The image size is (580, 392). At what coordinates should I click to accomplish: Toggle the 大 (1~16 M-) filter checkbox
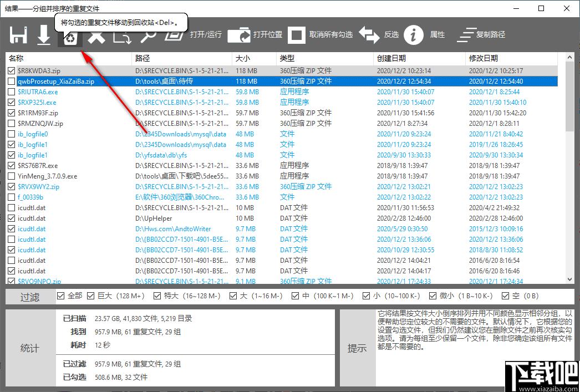pos(233,296)
